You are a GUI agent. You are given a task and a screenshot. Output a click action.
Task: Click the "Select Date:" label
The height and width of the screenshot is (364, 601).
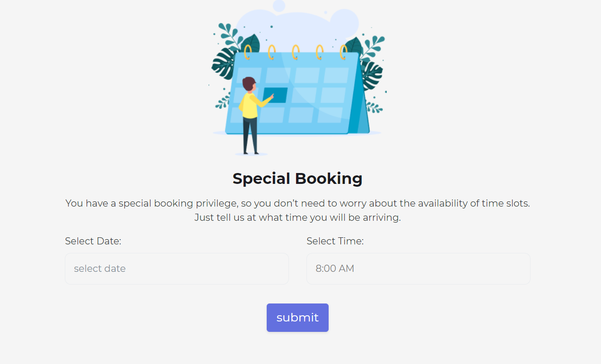93,241
